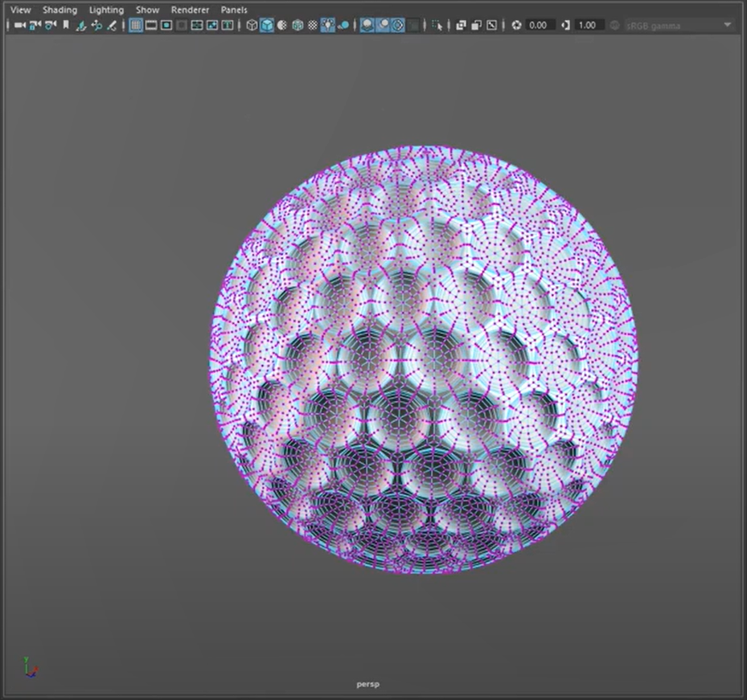This screenshot has width=747, height=700.
Task: Open the Shading menu
Action: pyautogui.click(x=60, y=10)
